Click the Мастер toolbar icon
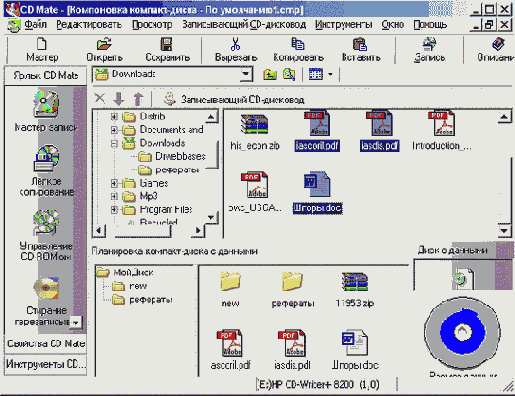The image size is (515, 396). click(x=42, y=49)
